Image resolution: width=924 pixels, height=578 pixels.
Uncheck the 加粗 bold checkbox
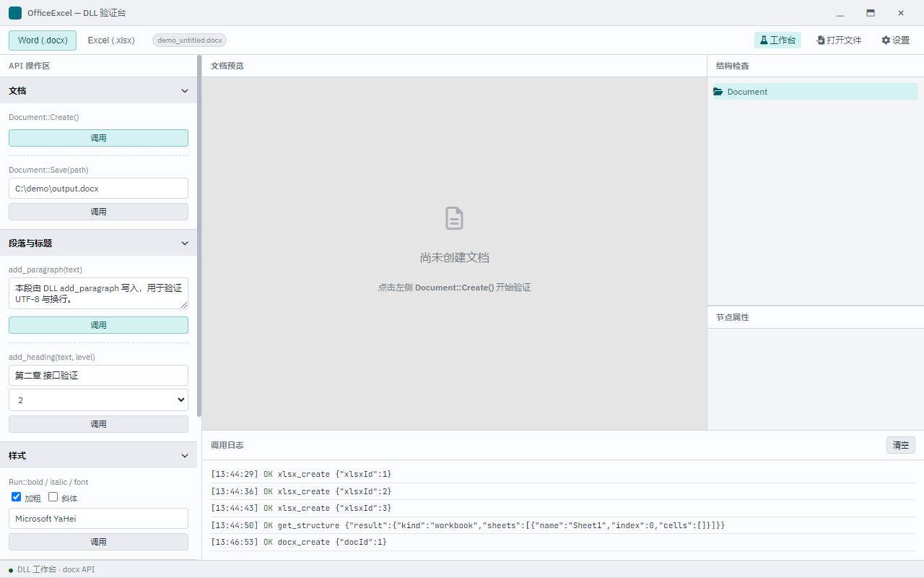click(17, 497)
